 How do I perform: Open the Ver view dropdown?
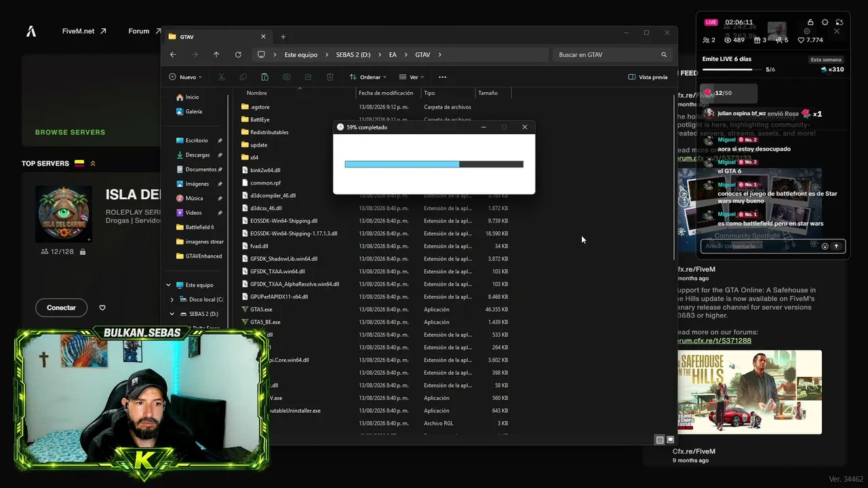[x=412, y=77]
